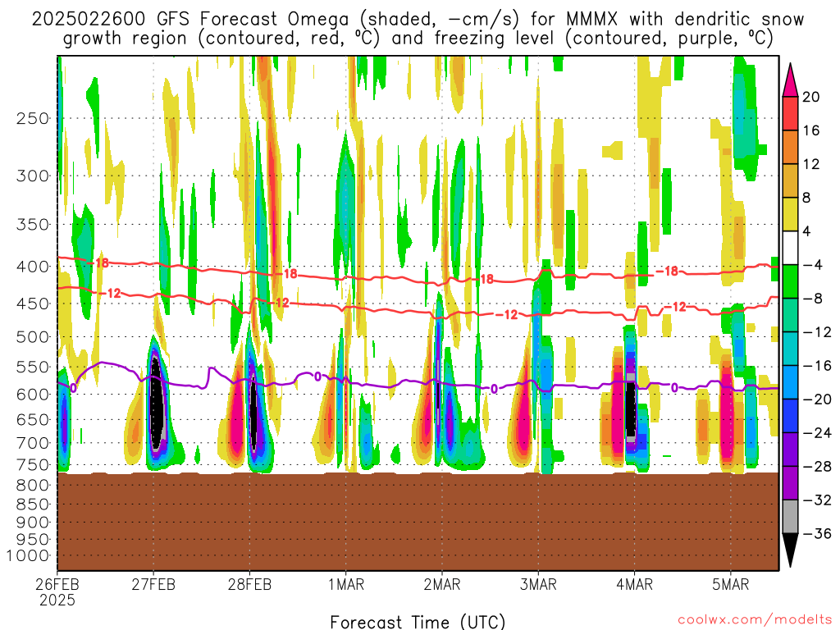Click the 550 pressure level label
This screenshot has height=630, width=840.
click(33, 367)
